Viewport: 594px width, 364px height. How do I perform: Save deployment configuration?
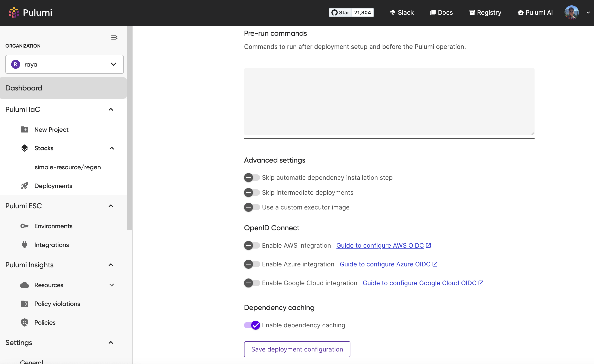click(x=297, y=349)
